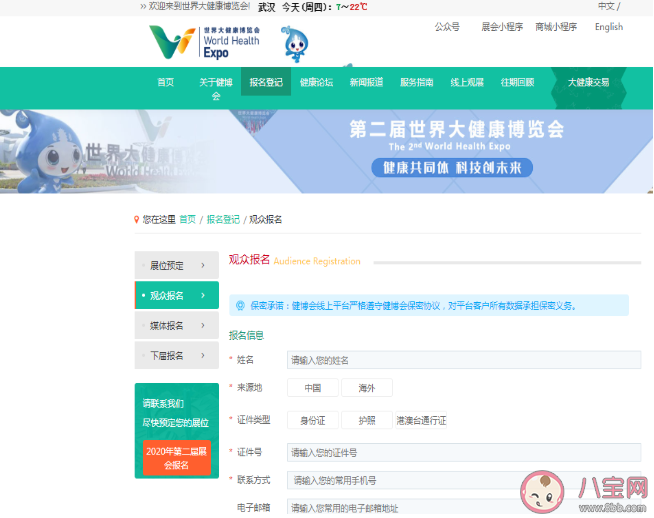Click the 展会小程序 link
654x518 pixels.
click(502, 27)
